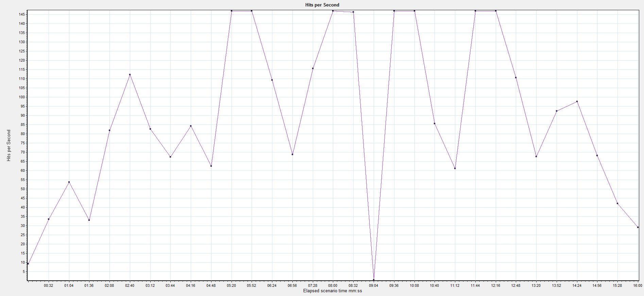Select the last data point at 16:00
644x296 pixels.
pos(638,227)
